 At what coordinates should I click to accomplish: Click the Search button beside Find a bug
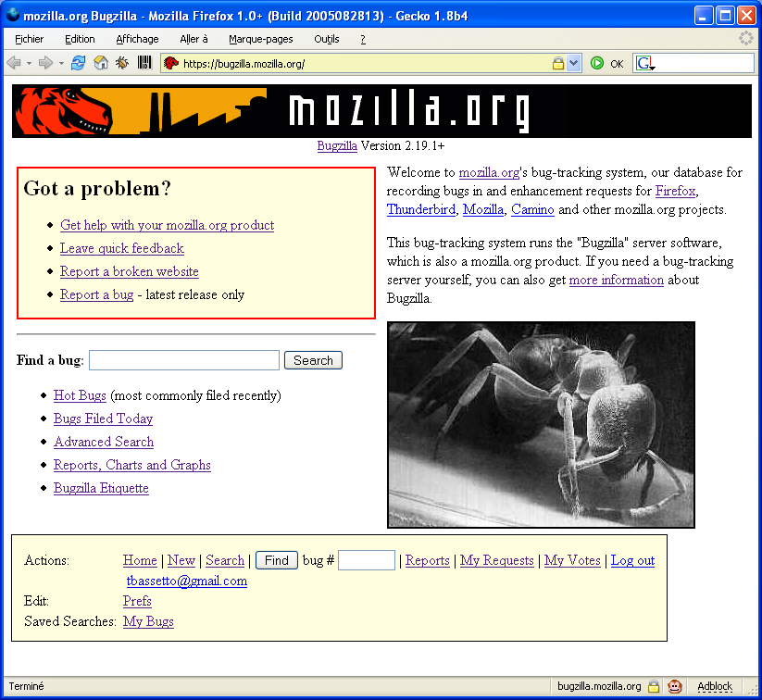tap(313, 360)
